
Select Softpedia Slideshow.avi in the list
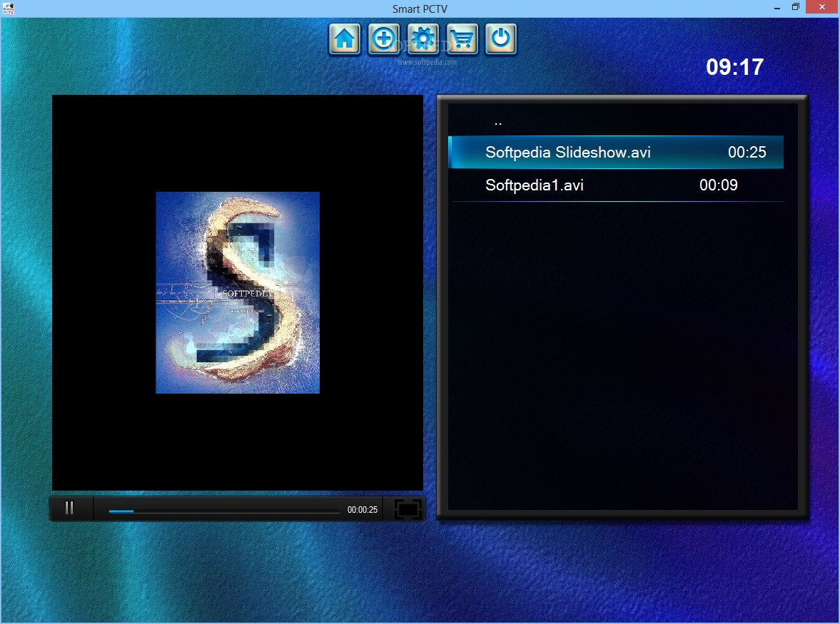(x=615, y=153)
